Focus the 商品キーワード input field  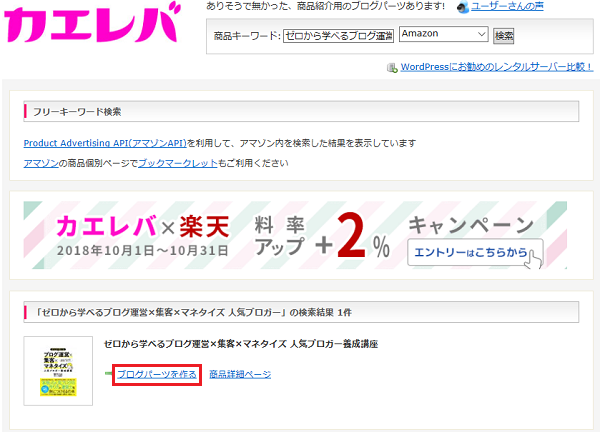click(x=339, y=36)
